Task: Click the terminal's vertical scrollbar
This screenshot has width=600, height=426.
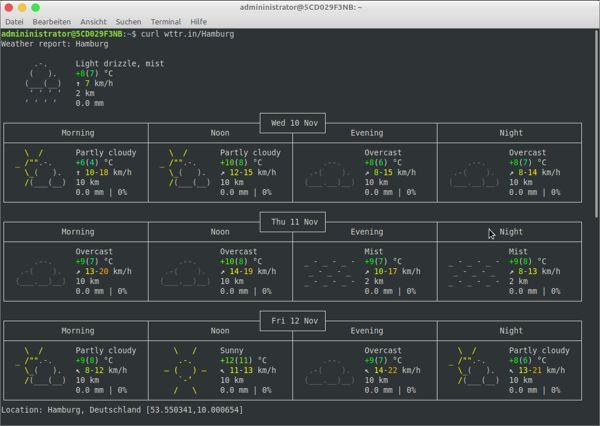Action: pos(596,120)
